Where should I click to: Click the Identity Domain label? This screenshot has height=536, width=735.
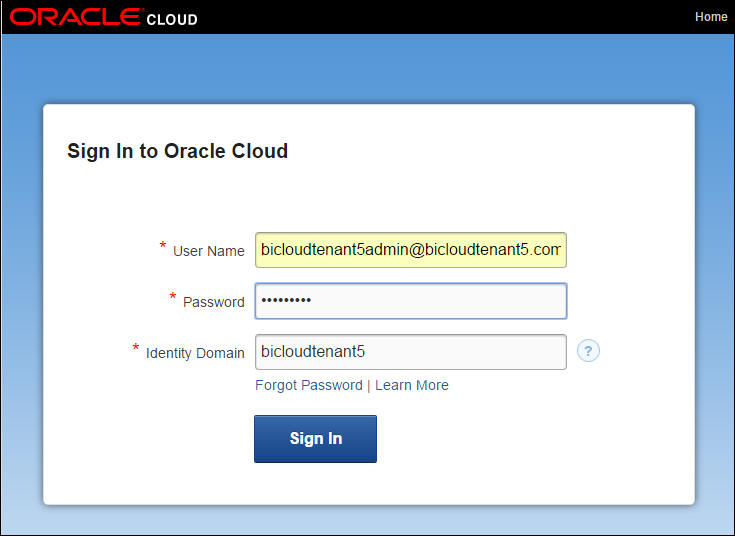[195, 353]
